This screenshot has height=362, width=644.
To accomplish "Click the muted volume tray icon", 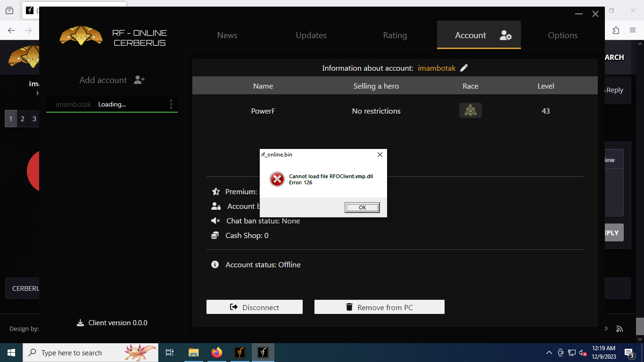I will click(x=583, y=353).
